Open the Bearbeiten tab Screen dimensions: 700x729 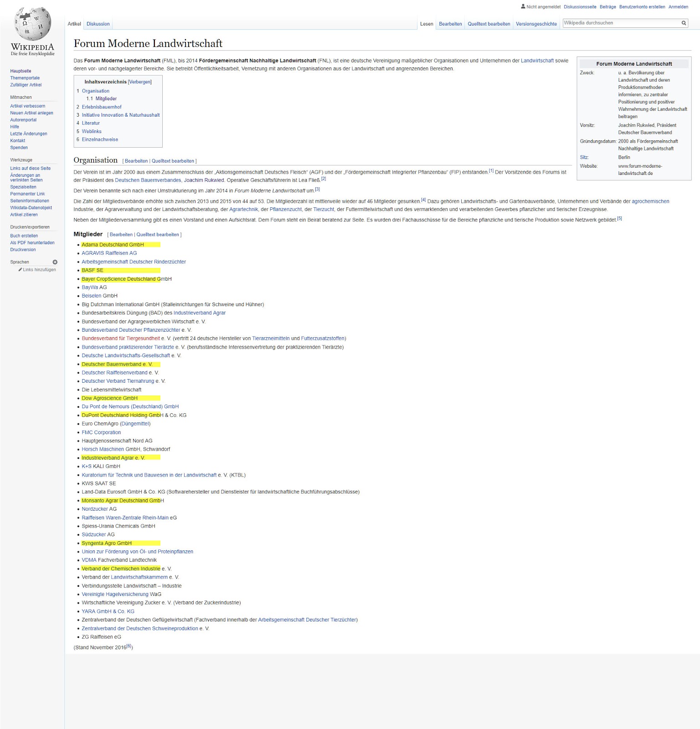(x=450, y=24)
